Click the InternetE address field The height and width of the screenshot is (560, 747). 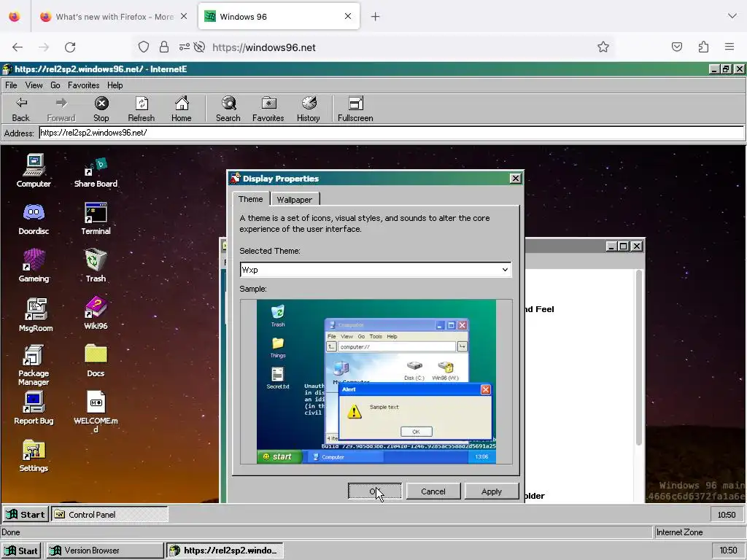pos(391,133)
